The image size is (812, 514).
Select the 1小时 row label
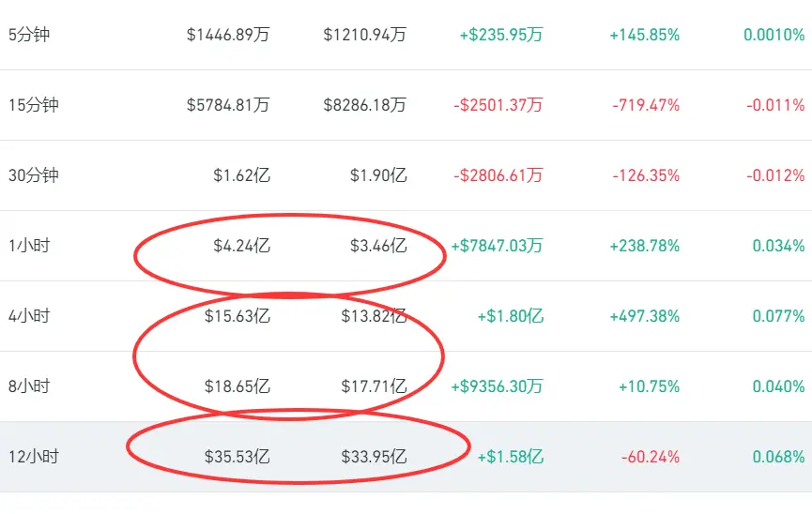(29, 246)
